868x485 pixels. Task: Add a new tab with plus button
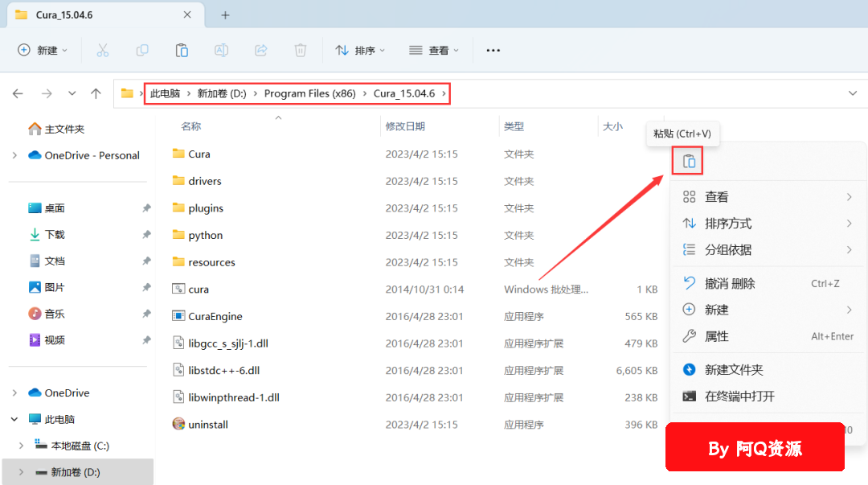(x=225, y=15)
